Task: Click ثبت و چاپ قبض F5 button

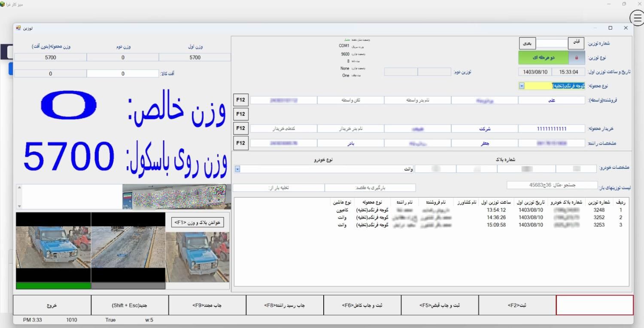Action: (x=440, y=305)
